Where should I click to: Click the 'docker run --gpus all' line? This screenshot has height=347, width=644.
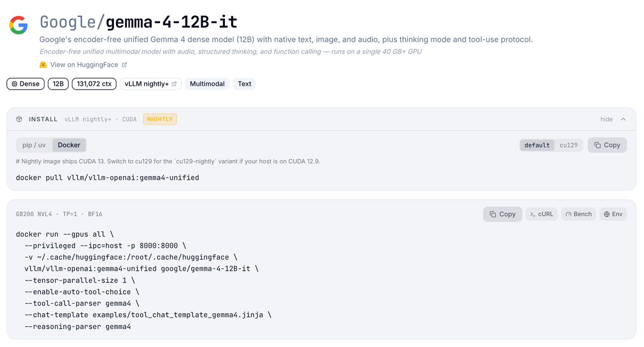[x=65, y=234]
